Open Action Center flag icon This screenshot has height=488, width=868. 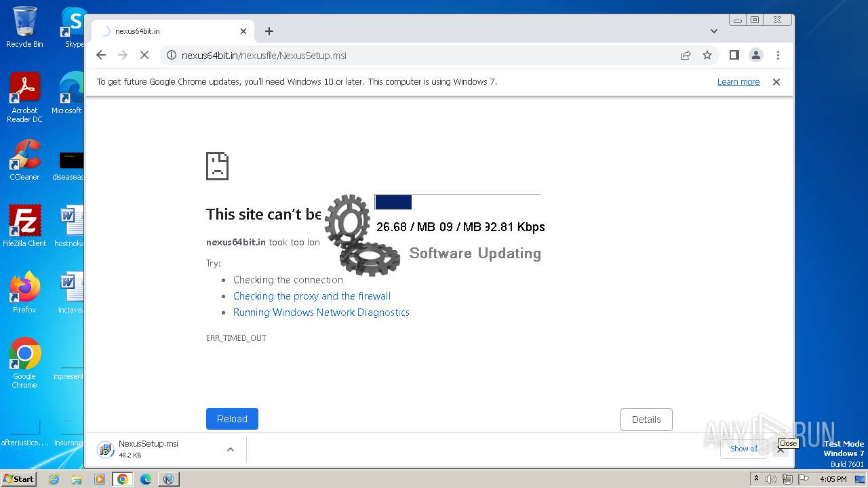coord(802,479)
